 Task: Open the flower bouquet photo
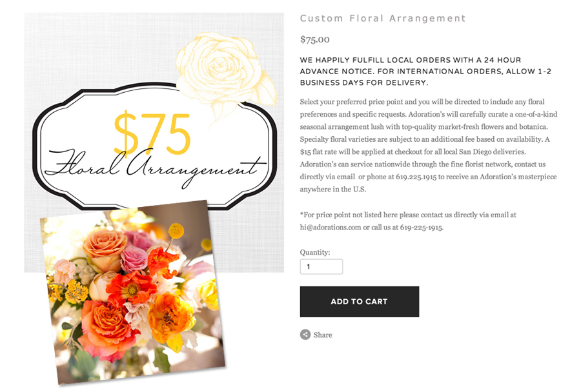click(134, 293)
